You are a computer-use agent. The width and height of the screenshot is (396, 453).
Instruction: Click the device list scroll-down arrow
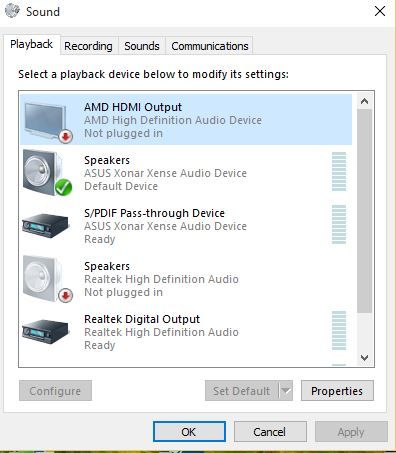click(x=364, y=358)
